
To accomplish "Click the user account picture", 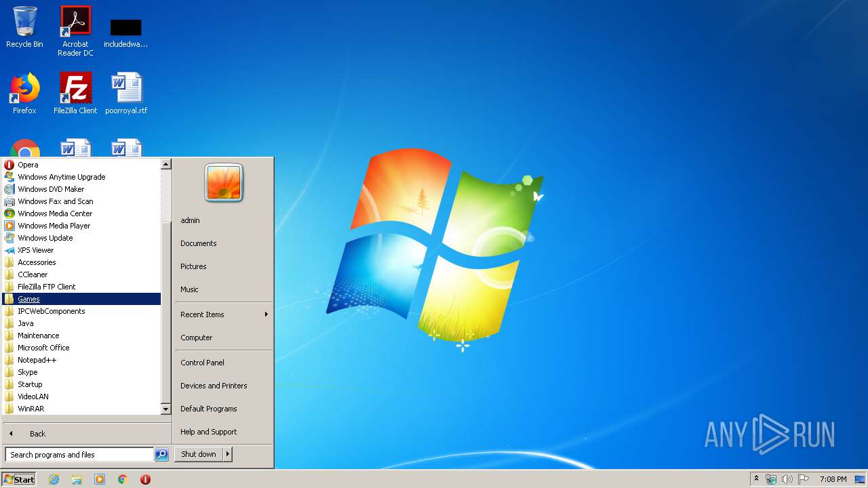I will tap(224, 183).
